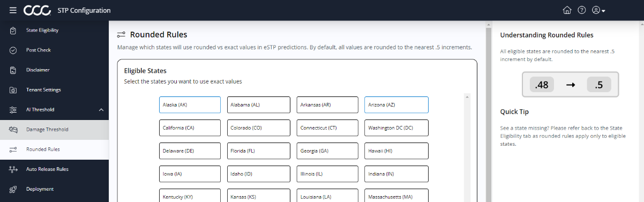Click the .48 example value

[x=542, y=85]
